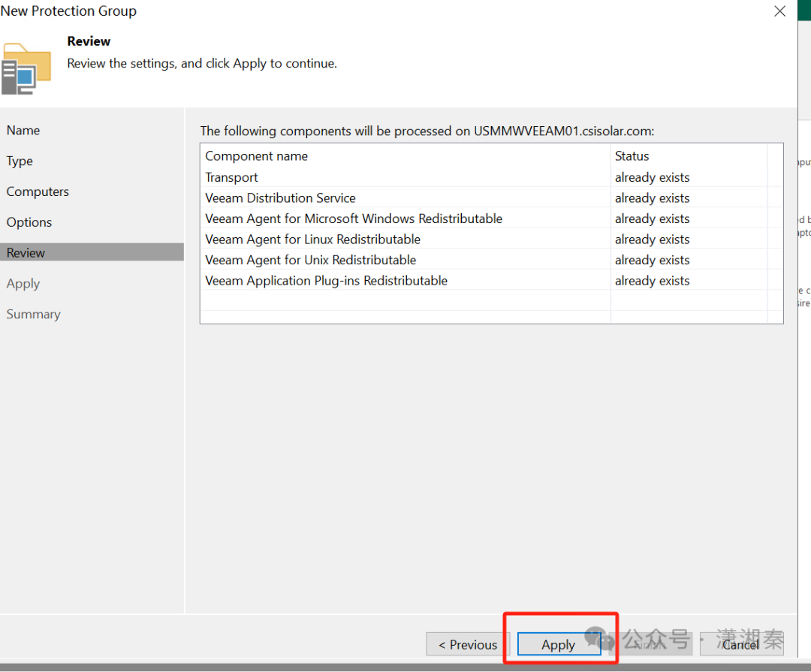
Task: Click the protection group folder icon
Action: [x=26, y=69]
